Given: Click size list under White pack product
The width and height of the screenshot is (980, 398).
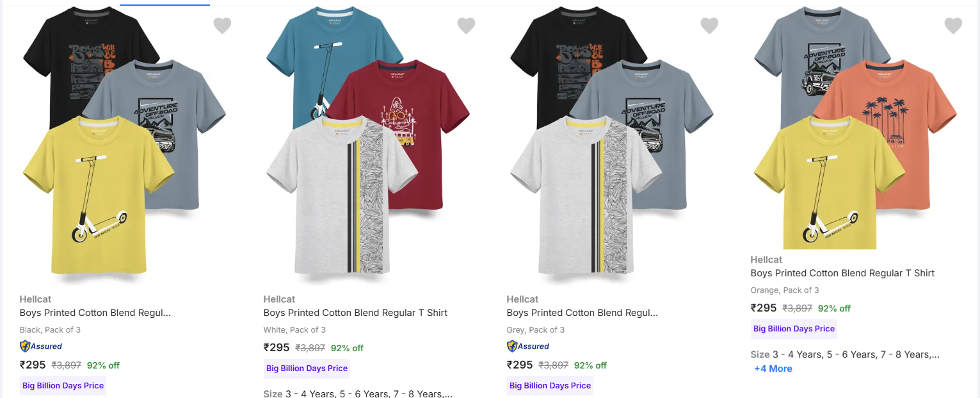Looking at the screenshot, I should pos(358,394).
